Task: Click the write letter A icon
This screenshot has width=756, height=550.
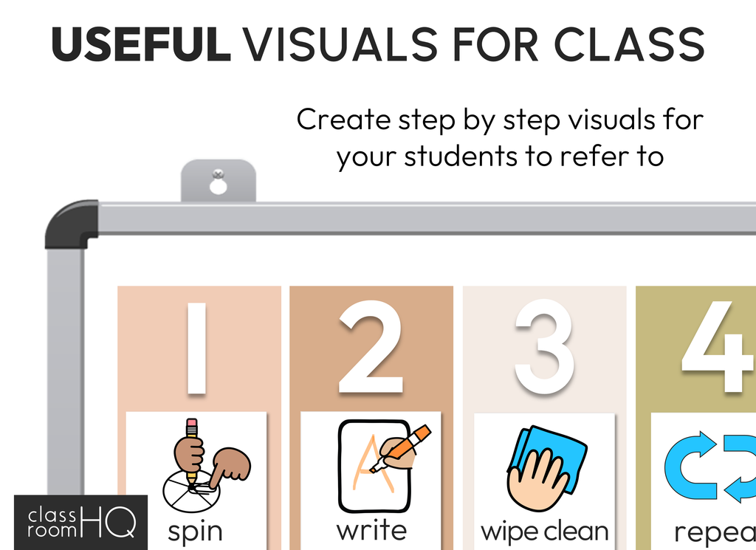Action: tap(374, 465)
